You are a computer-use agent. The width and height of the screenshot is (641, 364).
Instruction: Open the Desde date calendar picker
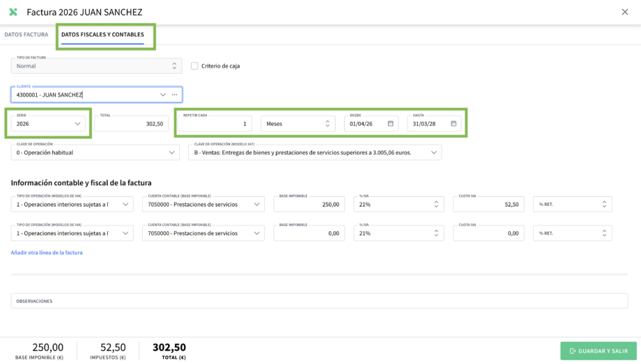pos(390,124)
